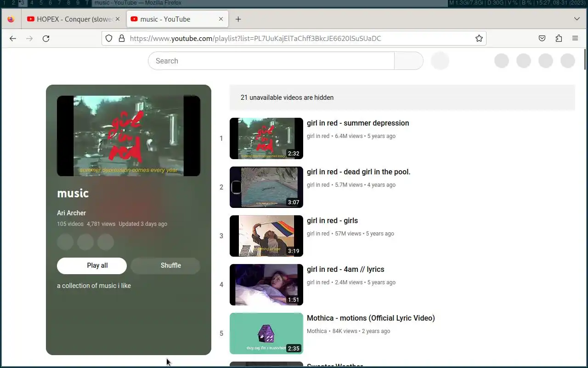The image size is (588, 368).
Task: Open girl in red - summer depression title
Action: tap(358, 123)
